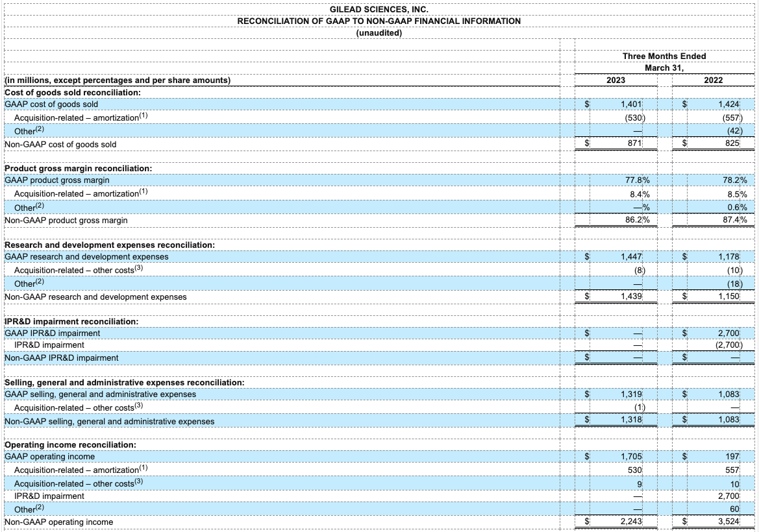Click the 'Non-GAAP product gross margin' label
759x532 pixels.
click(x=66, y=221)
